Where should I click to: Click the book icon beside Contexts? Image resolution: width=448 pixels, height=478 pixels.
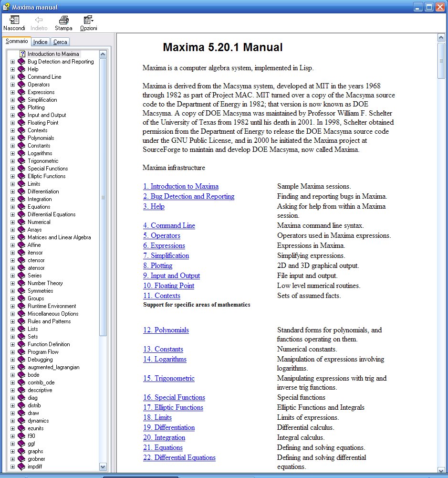click(21, 130)
